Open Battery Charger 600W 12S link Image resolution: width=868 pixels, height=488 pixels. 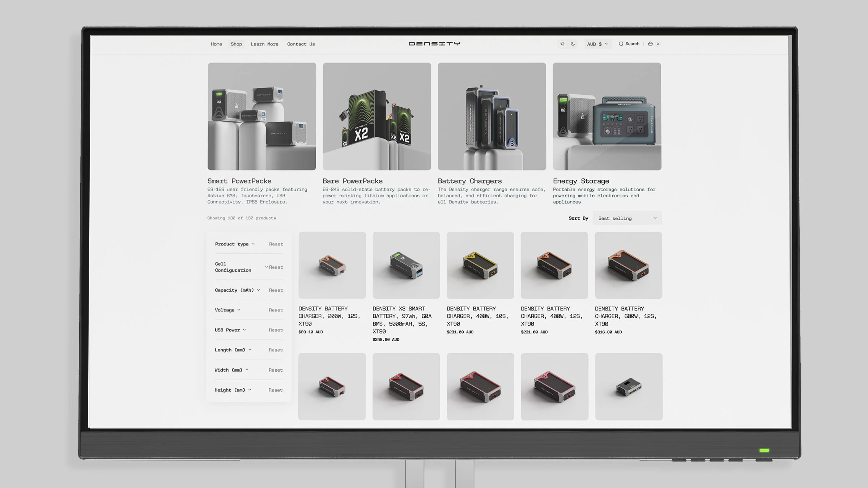tap(625, 316)
